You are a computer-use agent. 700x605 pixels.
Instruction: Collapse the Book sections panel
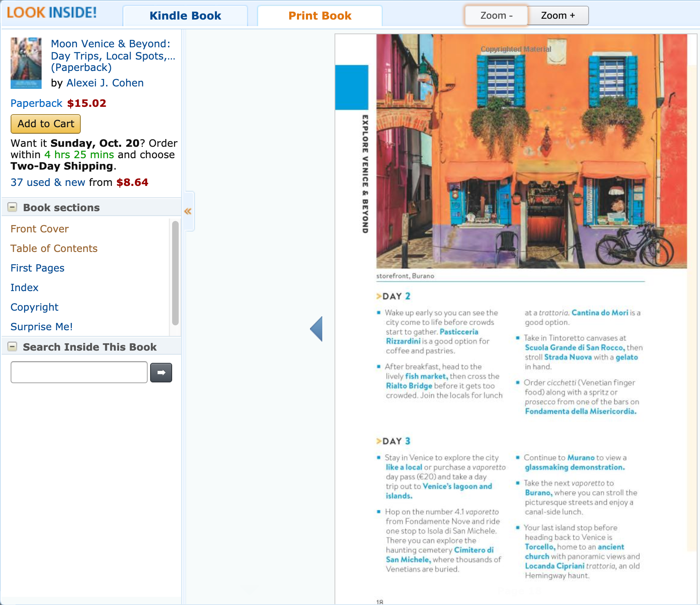[13, 207]
